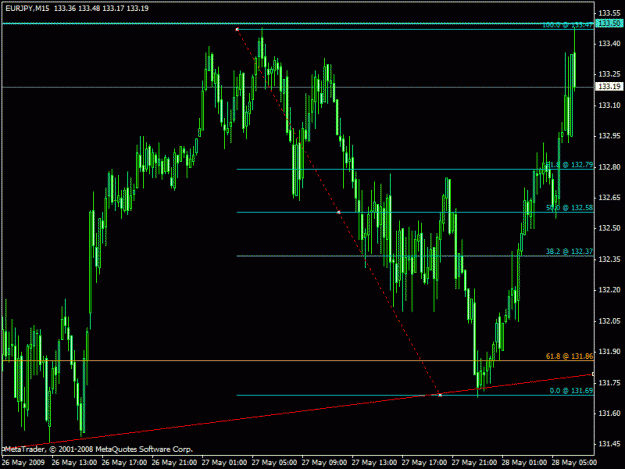Click the '27 May 17:00' time axis label

pyautogui.click(x=424, y=462)
